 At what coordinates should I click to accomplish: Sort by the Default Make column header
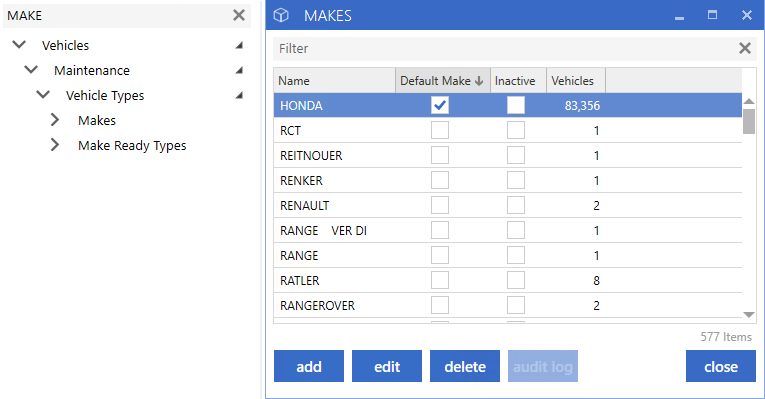(443, 80)
